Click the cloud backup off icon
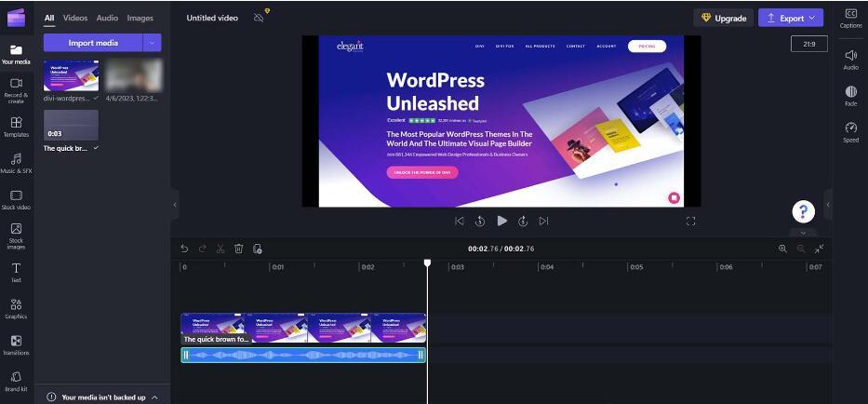The height and width of the screenshot is (404, 868). tap(259, 17)
